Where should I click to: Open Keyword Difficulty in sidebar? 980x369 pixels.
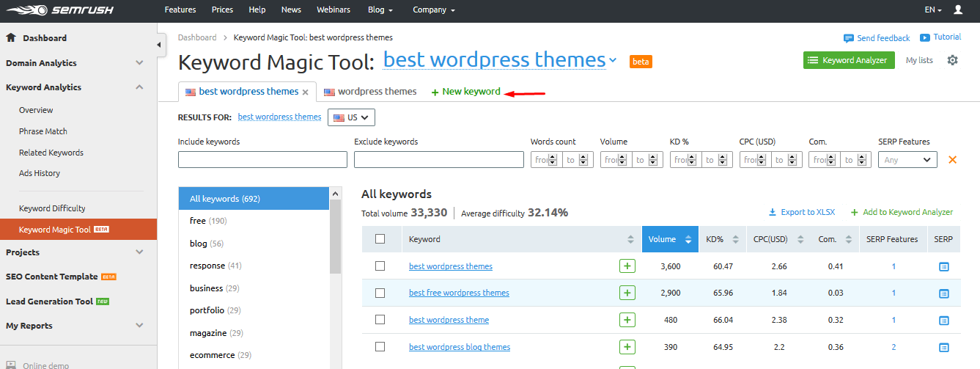[x=52, y=208]
